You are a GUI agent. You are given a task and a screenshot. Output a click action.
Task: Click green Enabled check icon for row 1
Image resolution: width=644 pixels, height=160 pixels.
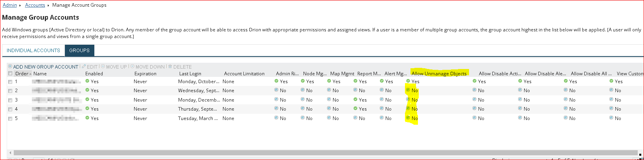tap(87, 81)
